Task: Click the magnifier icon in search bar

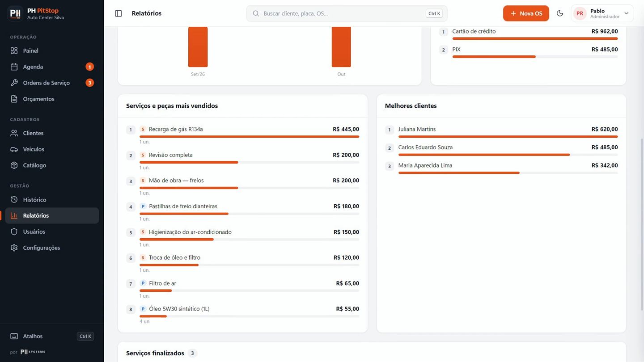Action: (x=256, y=13)
